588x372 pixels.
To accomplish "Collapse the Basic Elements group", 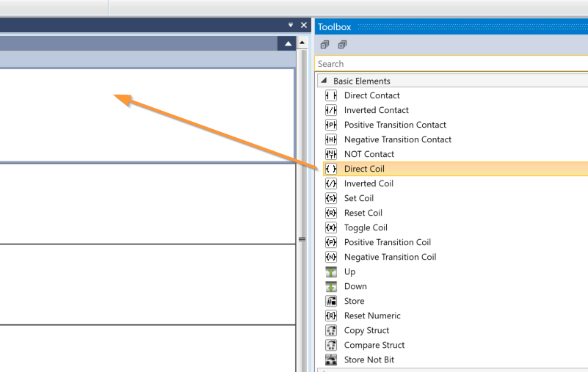I will (324, 81).
